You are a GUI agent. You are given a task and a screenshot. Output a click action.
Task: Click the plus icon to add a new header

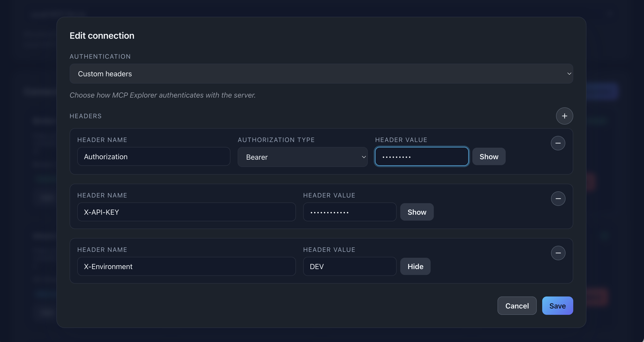pyautogui.click(x=565, y=116)
